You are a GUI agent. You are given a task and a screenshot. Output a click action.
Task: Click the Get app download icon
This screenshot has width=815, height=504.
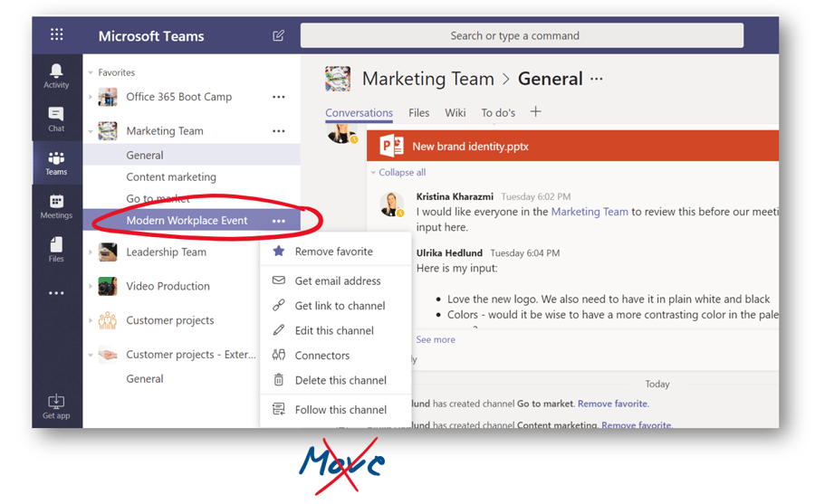click(56, 407)
